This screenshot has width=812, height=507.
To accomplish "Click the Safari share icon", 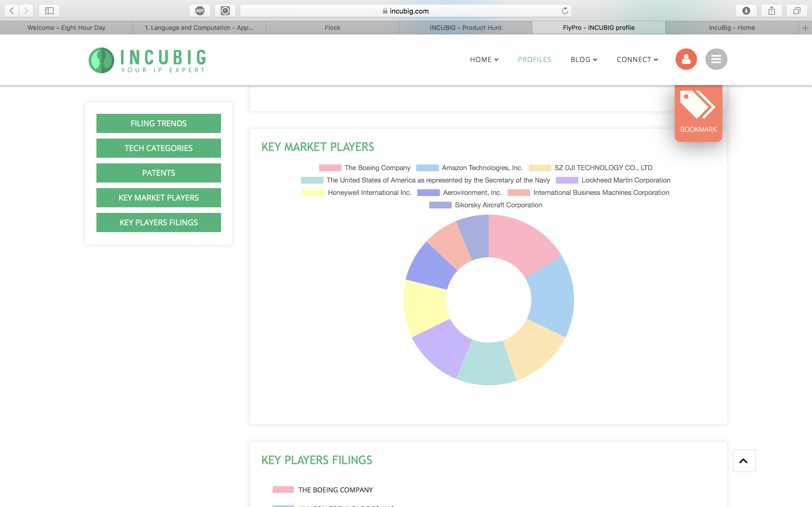I will (x=771, y=11).
